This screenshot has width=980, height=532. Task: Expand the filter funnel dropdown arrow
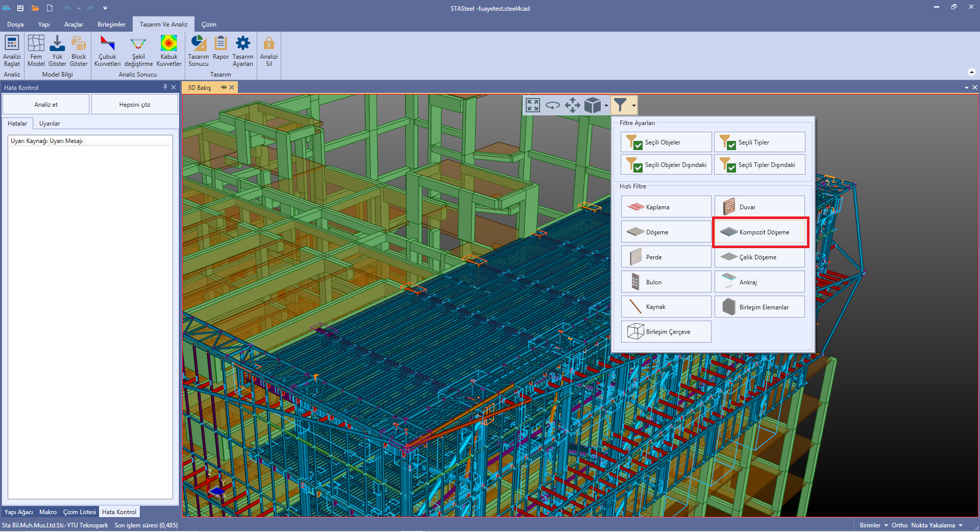pyautogui.click(x=633, y=106)
